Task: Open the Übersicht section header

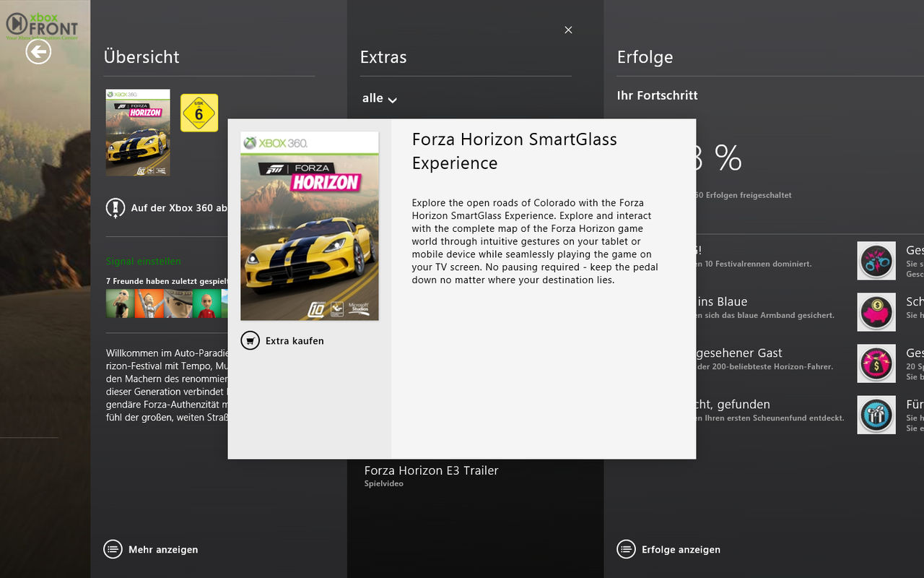Action: tap(141, 57)
